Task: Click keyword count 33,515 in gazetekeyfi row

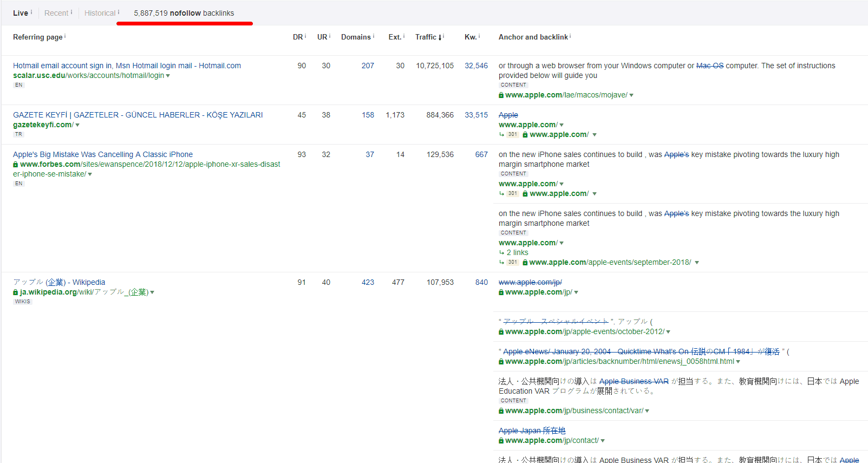Action: [x=476, y=115]
